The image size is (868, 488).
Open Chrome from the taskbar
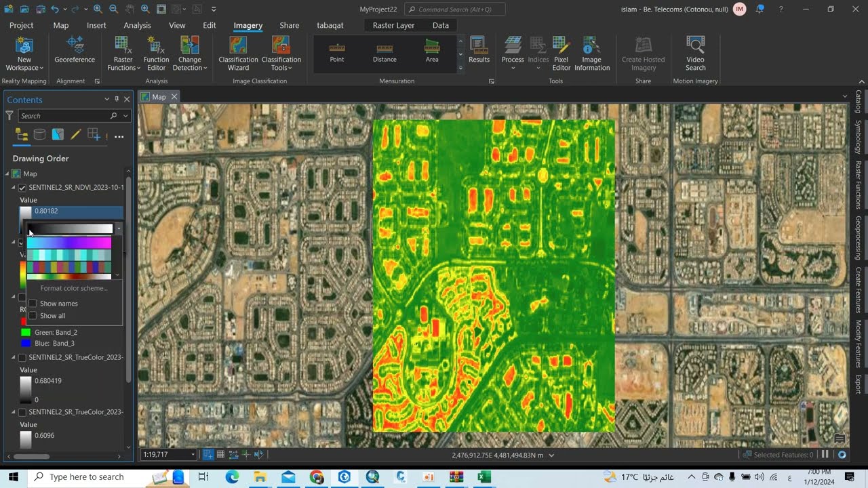click(x=317, y=477)
